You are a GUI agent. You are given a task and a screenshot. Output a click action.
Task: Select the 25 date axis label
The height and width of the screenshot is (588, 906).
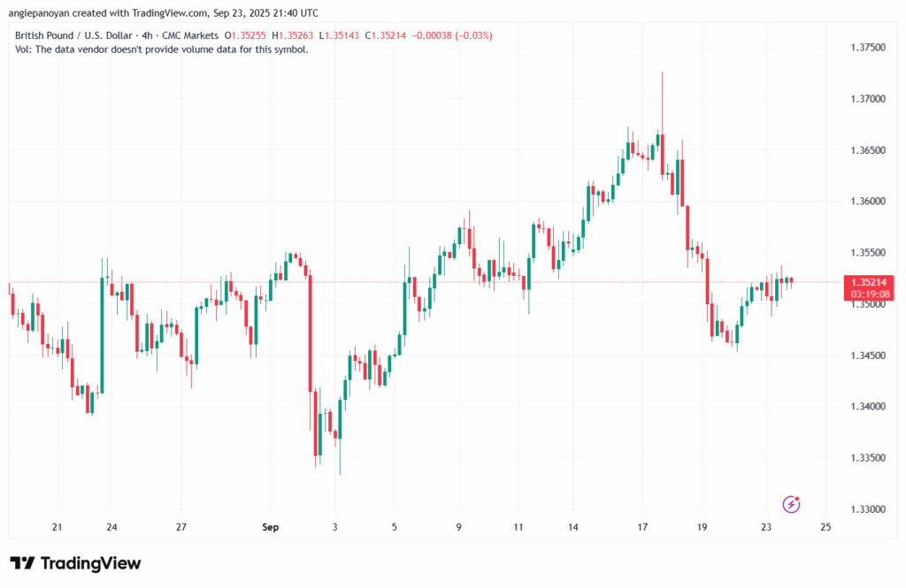(x=825, y=528)
